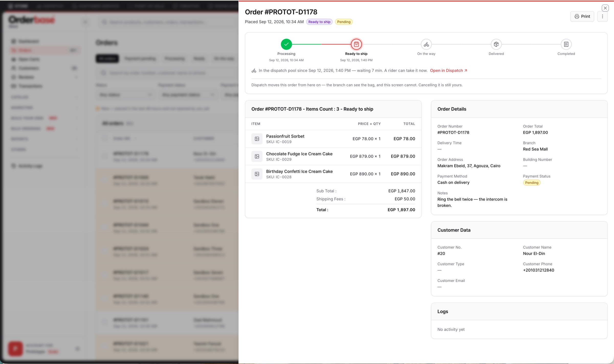Click the Chocolate Fudge Ice Cream Cake thumbnail
This screenshot has height=364, width=614.
coord(257,156)
